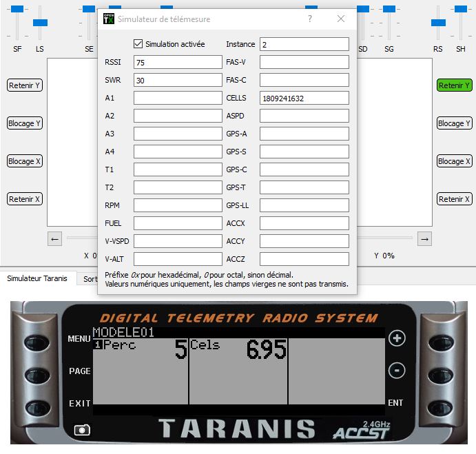This screenshot has width=476, height=454.
Task: Click the MENU hardware button on the radio
Action: coord(36,342)
